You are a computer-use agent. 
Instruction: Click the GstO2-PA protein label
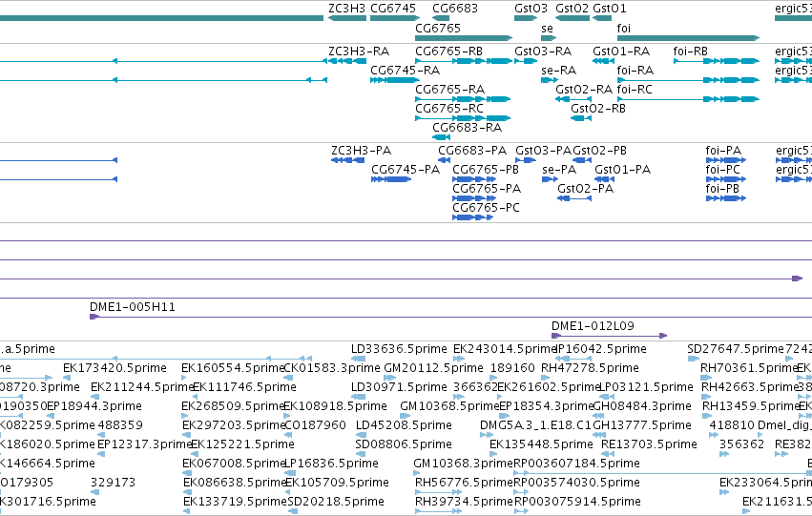click(x=585, y=189)
